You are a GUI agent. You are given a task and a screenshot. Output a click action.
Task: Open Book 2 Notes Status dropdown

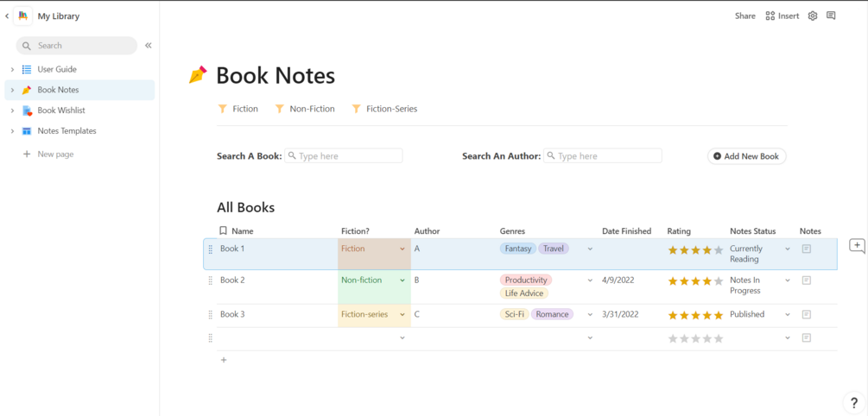[788, 280]
